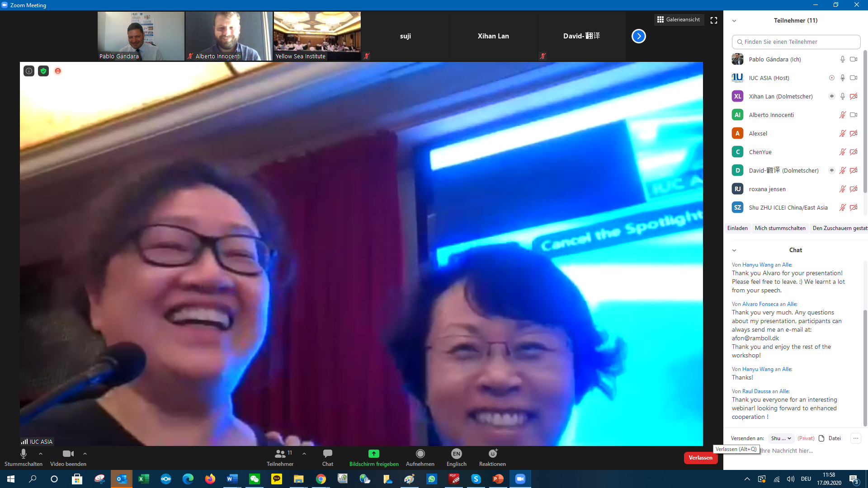
Task: Click the Englisch interpretation icon
Action: coord(456,454)
